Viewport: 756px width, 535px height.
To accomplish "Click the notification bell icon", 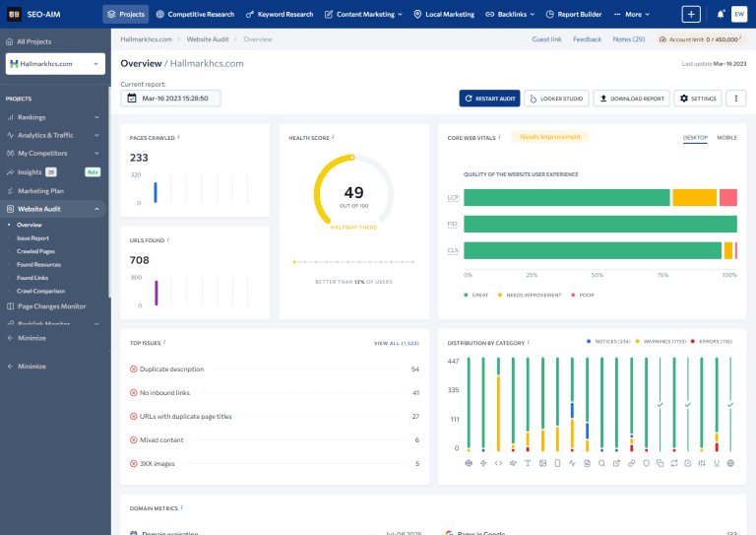I will tap(721, 14).
